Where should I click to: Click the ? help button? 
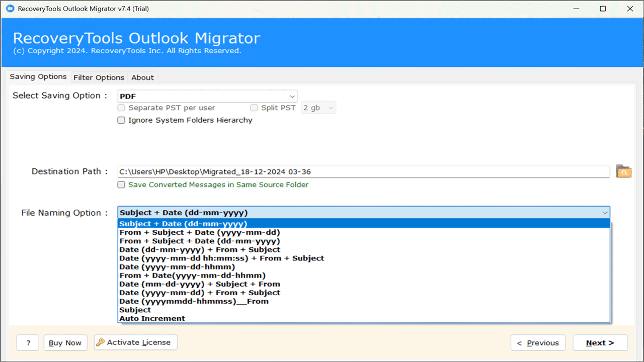(x=28, y=342)
